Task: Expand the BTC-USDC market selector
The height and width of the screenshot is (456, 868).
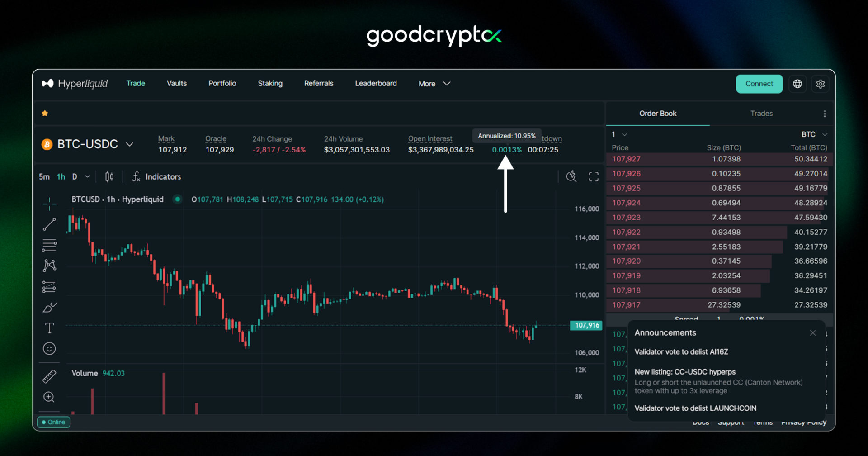Action: pos(130,144)
